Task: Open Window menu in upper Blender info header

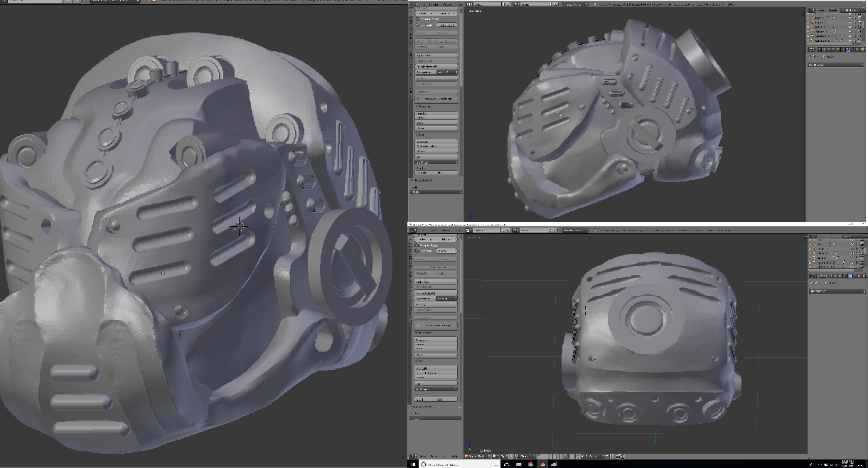Action: pos(448,4)
